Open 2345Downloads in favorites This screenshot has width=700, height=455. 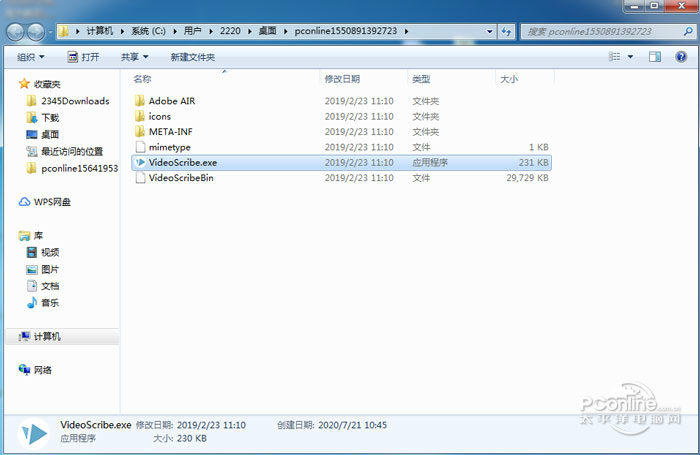point(75,101)
